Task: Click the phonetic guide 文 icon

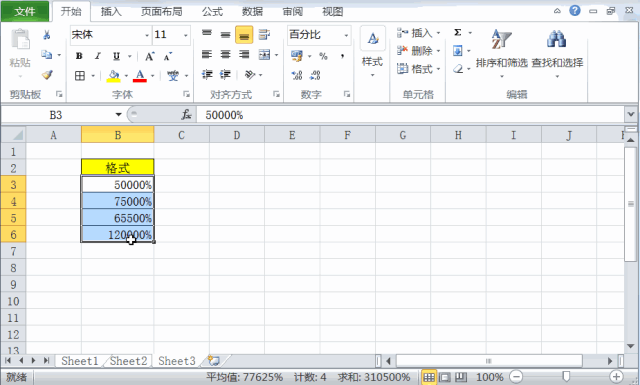Action: tap(173, 76)
